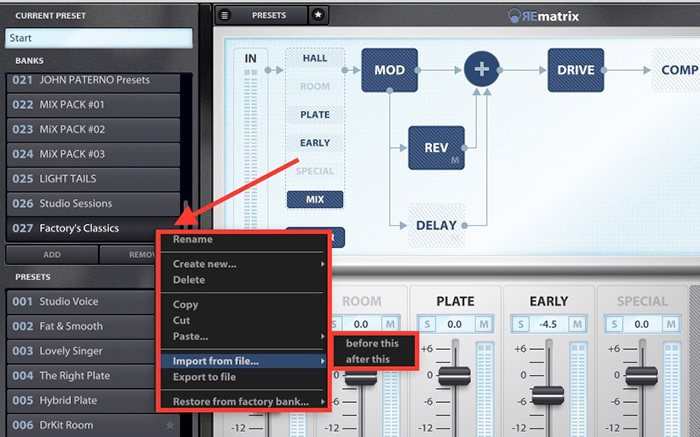Select the MOD block in signal chain
The height and width of the screenshot is (437, 700).
click(x=389, y=70)
